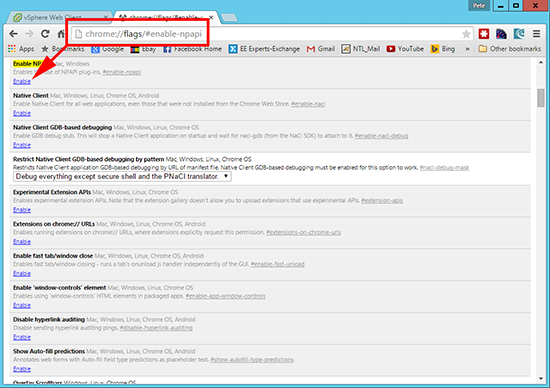Viewport: 550px width, 388px height.
Task: Click the #enable-fast-unload anchor link
Action: [277, 265]
